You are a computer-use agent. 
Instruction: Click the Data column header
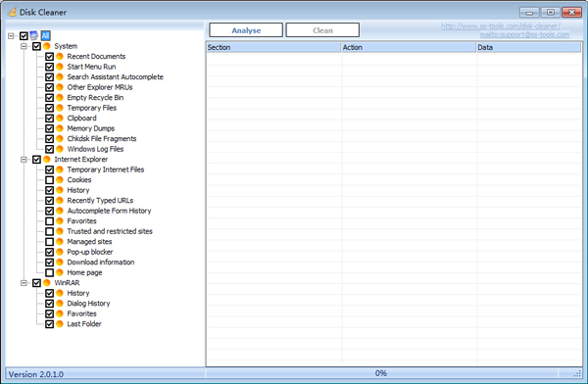529,47
